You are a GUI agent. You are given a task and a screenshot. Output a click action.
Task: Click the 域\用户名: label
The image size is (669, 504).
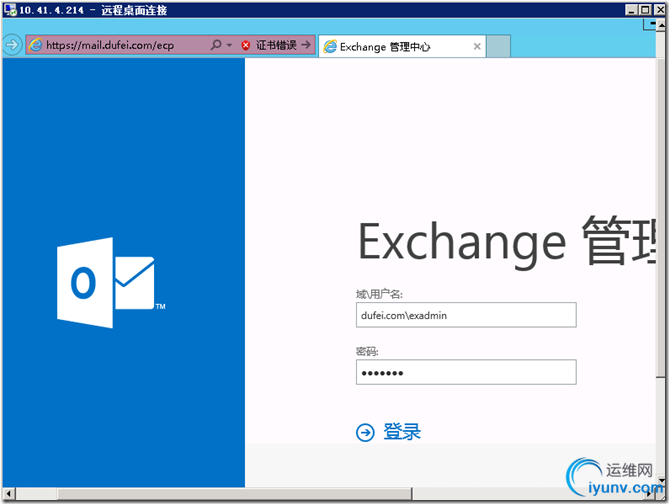379,294
